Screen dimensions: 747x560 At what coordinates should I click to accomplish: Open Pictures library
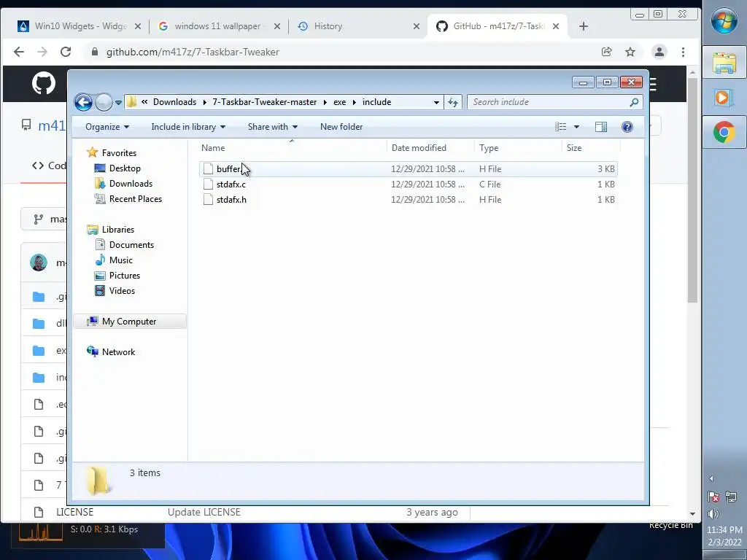tap(124, 275)
